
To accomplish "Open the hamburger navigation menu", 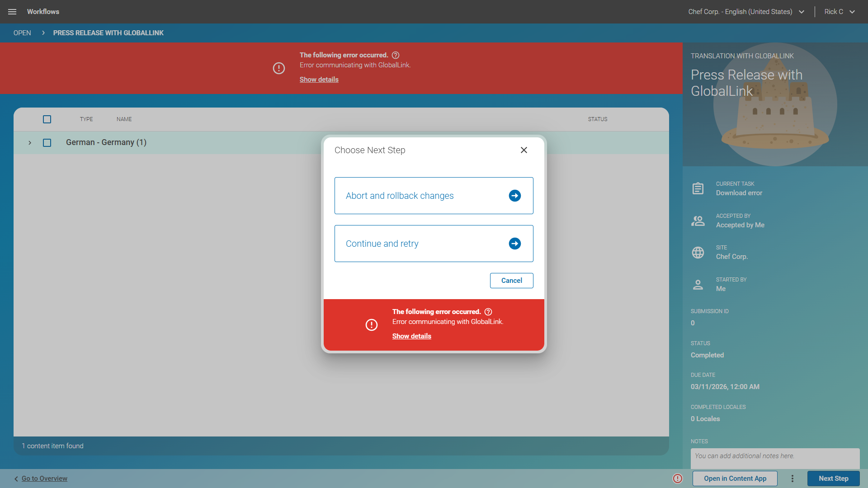I will coord(12,12).
